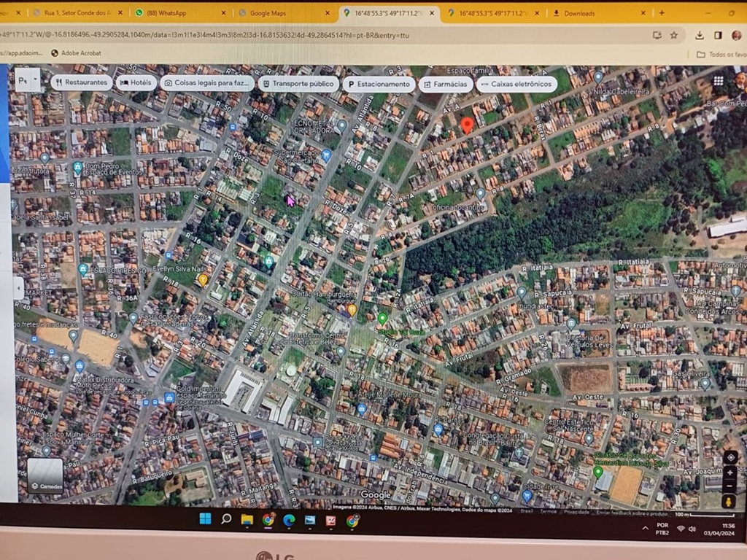Bookmark this page with the star icon
This screenshot has width=747, height=560.
[x=673, y=35]
